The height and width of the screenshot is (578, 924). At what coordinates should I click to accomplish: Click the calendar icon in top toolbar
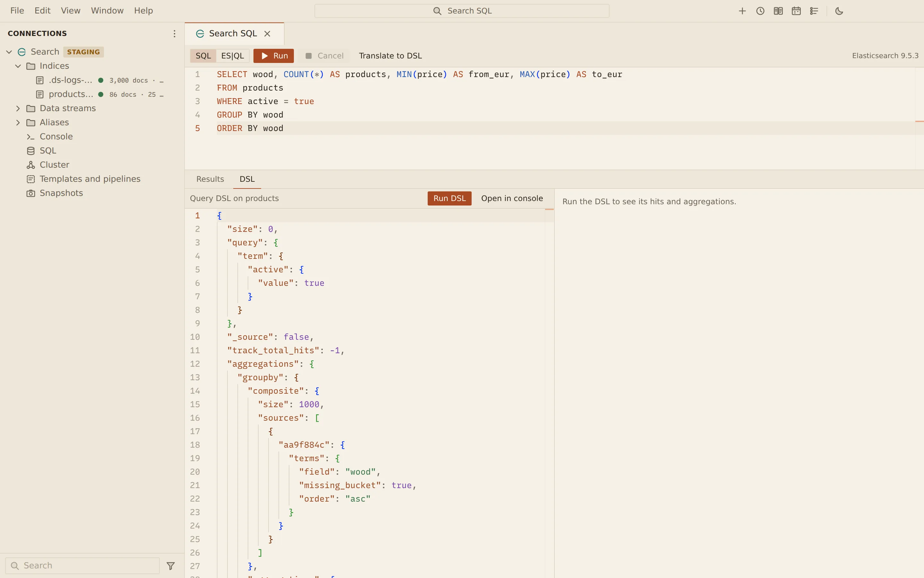coord(796,11)
